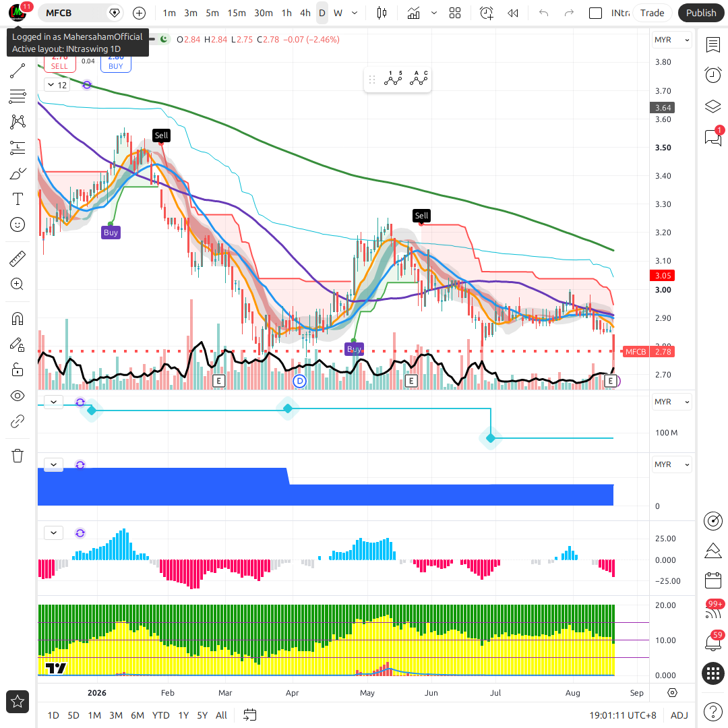728x728 pixels.
Task: Open the go to date calendar
Action: (x=250, y=715)
